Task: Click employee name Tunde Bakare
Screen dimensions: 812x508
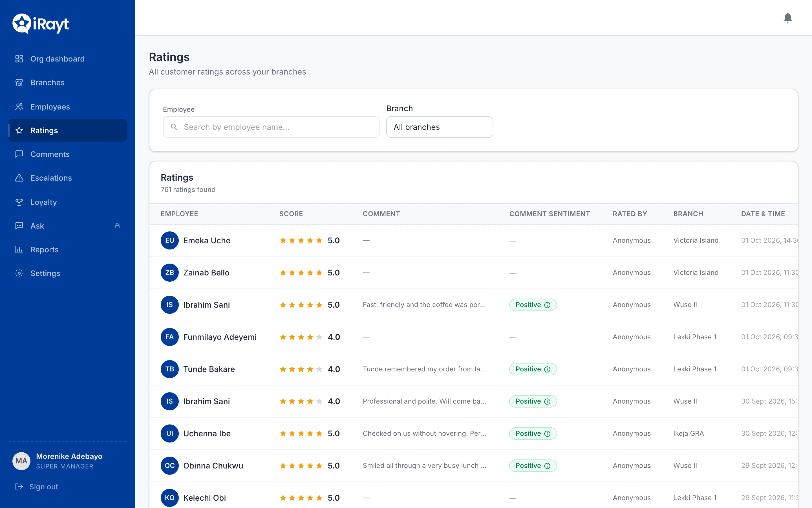Action: pos(209,369)
